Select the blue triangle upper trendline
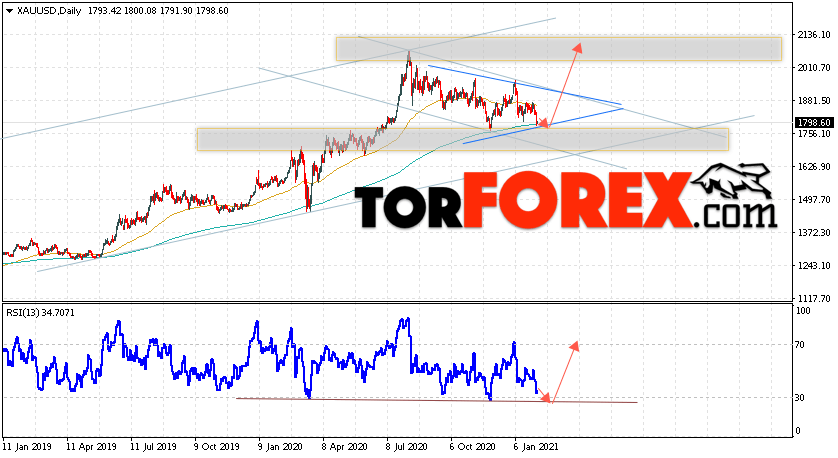This screenshot has width=838, height=458. [x=524, y=85]
